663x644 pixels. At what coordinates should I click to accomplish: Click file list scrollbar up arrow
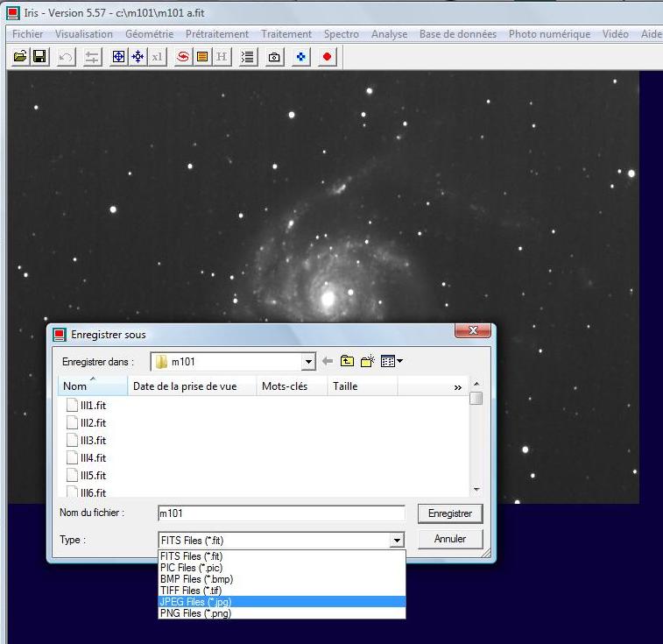(476, 384)
